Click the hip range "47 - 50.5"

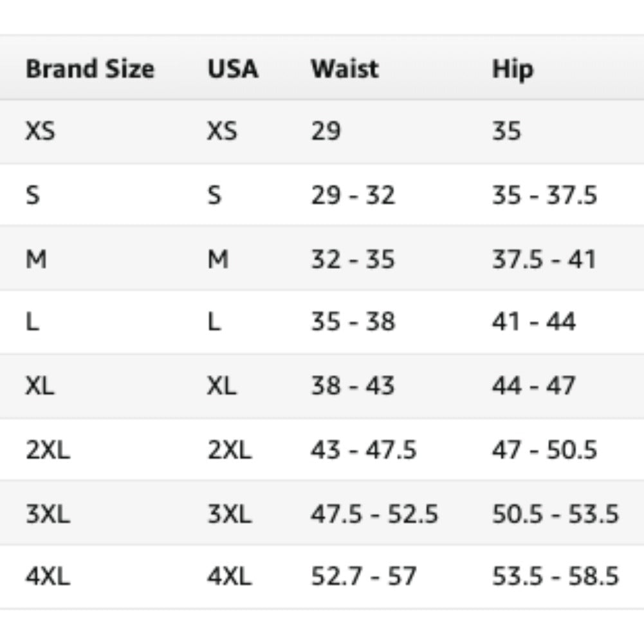tap(544, 450)
